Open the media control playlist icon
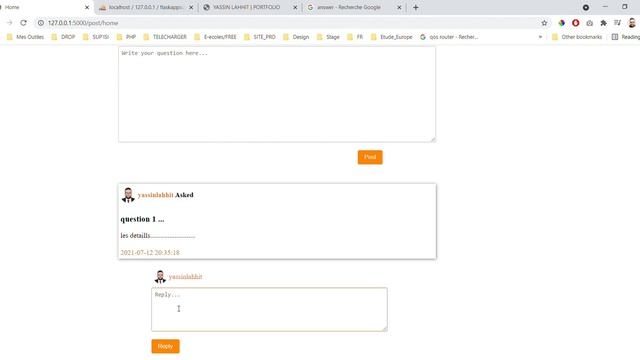This screenshot has width=640, height=360. coord(617,23)
